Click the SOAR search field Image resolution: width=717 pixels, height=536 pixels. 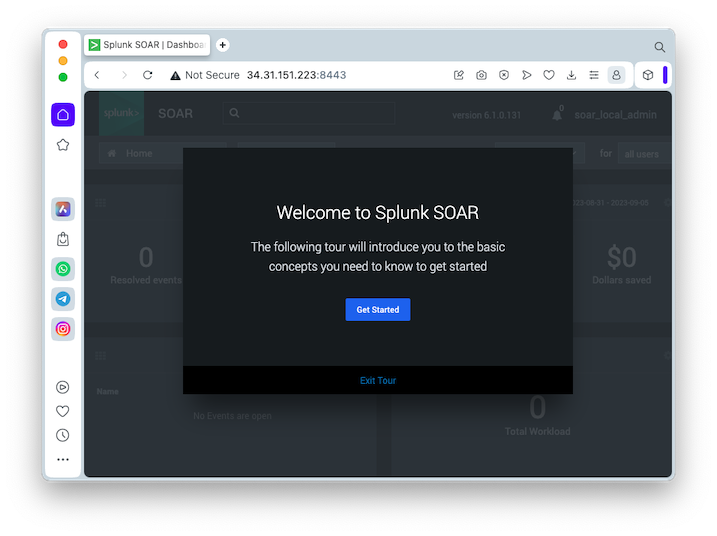[309, 113]
